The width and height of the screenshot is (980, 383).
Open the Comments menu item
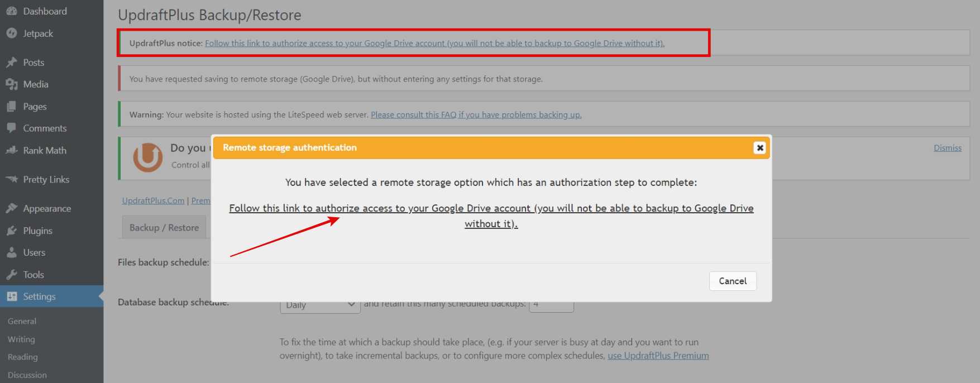point(45,128)
